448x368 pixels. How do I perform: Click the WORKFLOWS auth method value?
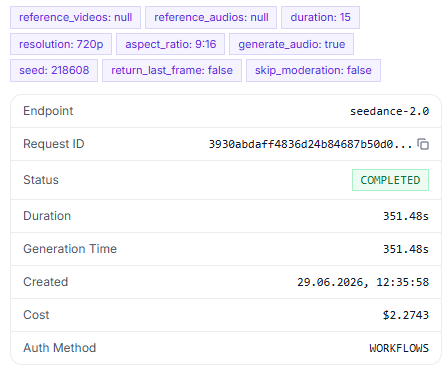tap(399, 348)
